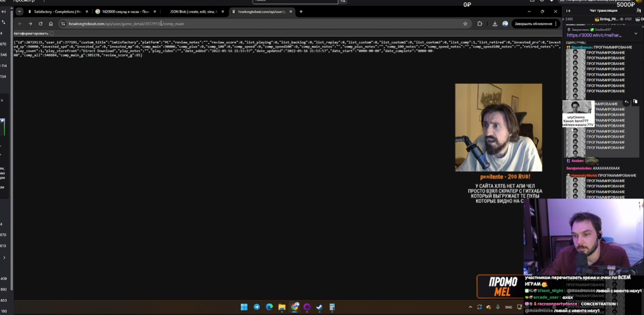Go forward in browser history
644x315 pixels.
click(30, 23)
